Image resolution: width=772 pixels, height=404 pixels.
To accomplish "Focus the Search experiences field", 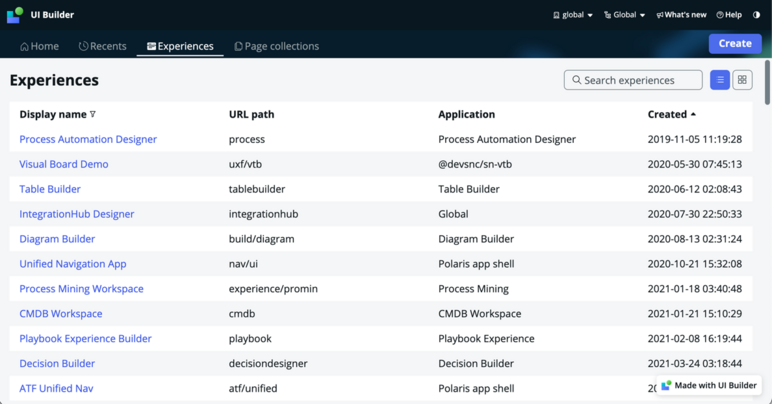I will pos(633,80).
